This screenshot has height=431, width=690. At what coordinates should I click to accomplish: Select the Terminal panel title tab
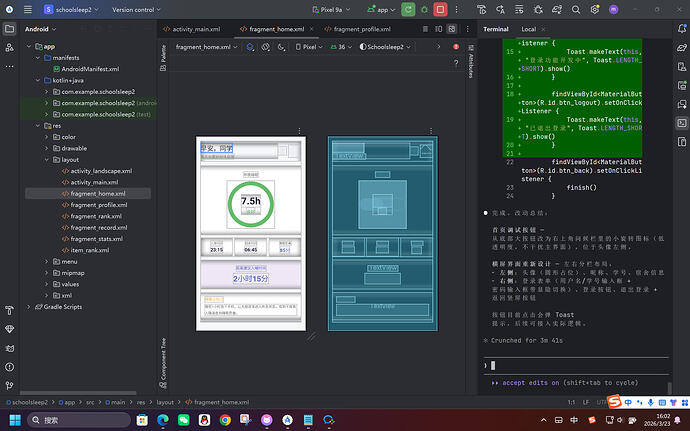495,29
